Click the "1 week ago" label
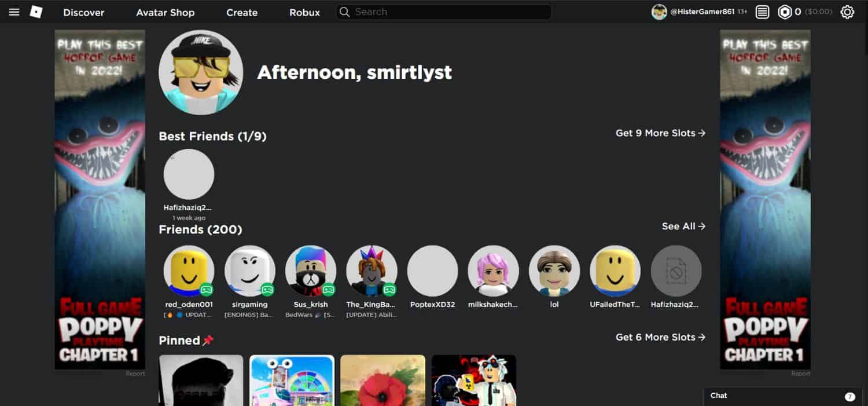This screenshot has height=406, width=868. tap(189, 218)
